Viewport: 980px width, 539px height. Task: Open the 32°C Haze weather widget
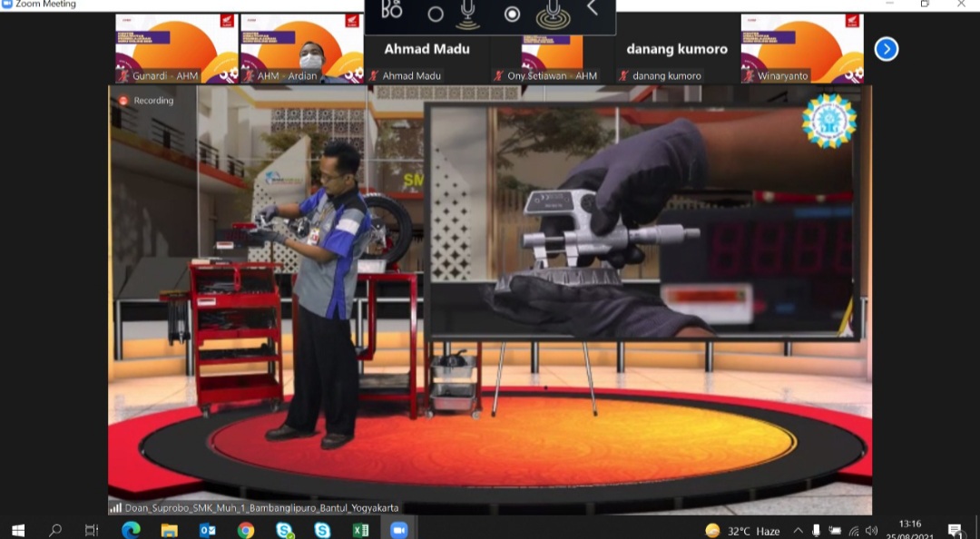[x=742, y=531]
